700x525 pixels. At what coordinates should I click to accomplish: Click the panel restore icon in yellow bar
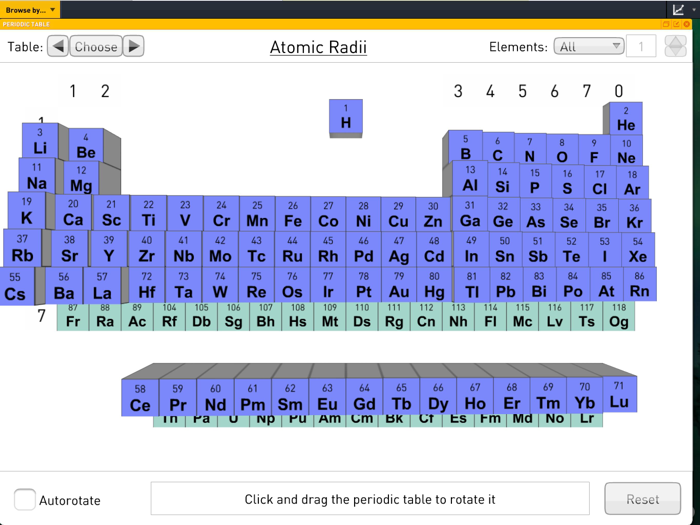666,24
